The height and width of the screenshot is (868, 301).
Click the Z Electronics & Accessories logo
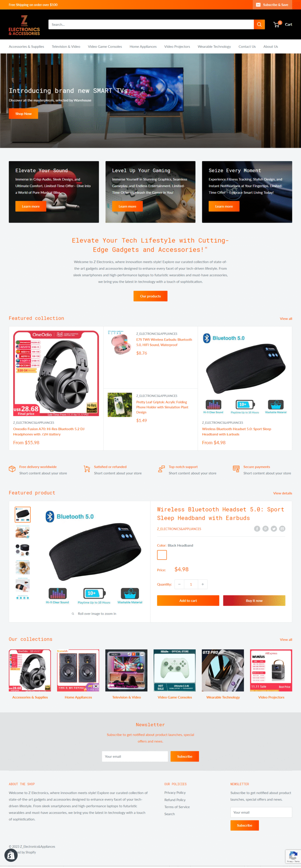pyautogui.click(x=24, y=25)
